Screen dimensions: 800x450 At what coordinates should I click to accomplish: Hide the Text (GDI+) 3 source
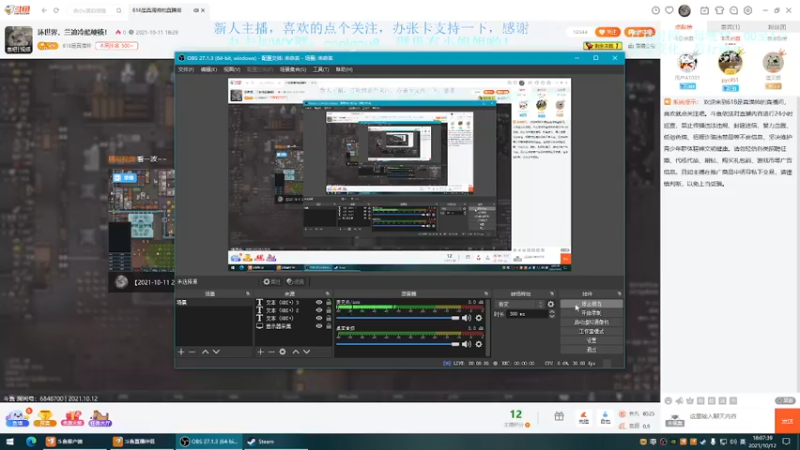tap(319, 303)
